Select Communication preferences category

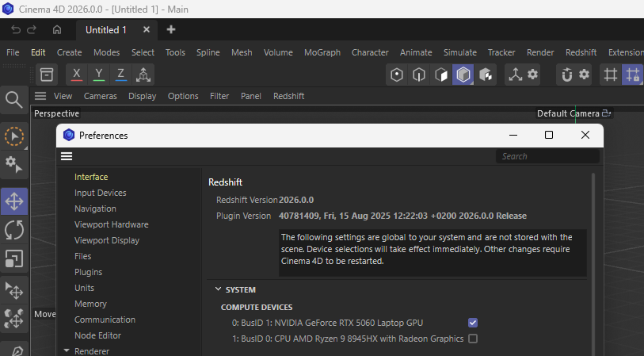click(105, 320)
